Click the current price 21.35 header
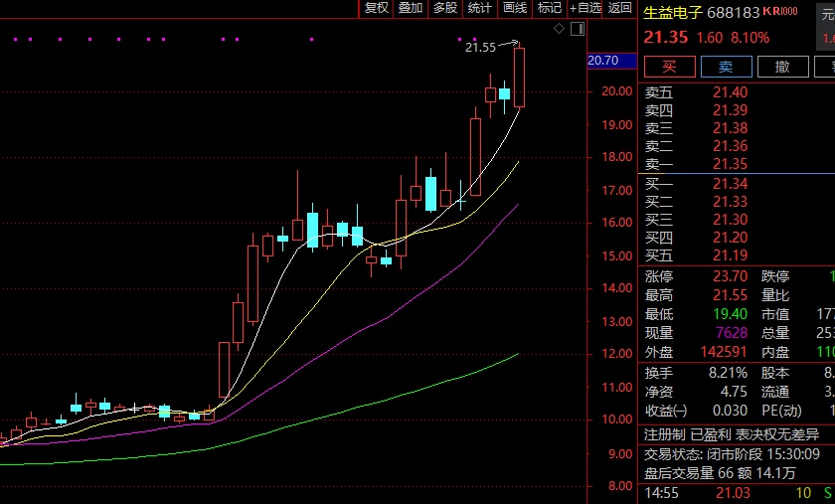Image resolution: width=835 pixels, height=504 pixels. point(666,38)
